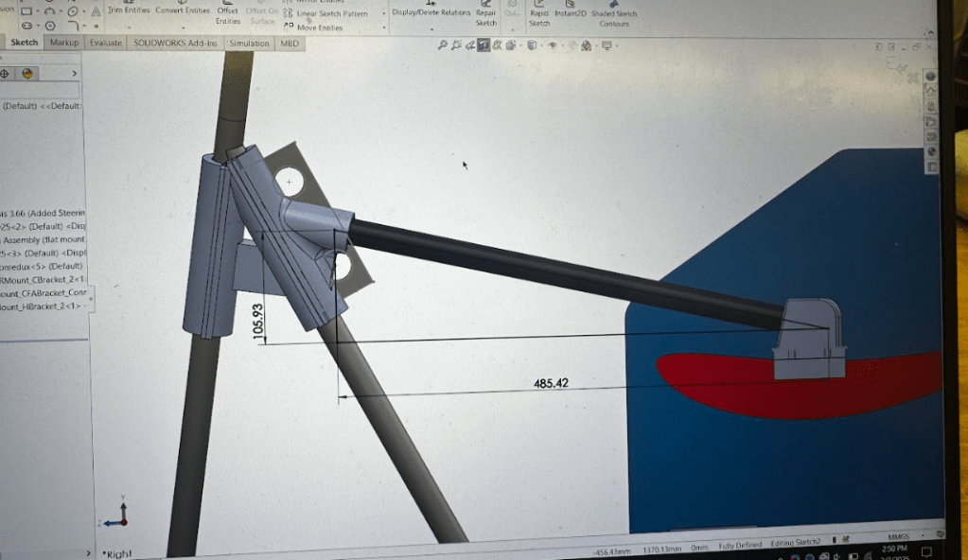The height and width of the screenshot is (560, 968).
Task: Switch to the Evaluate tab
Action: click(x=106, y=44)
